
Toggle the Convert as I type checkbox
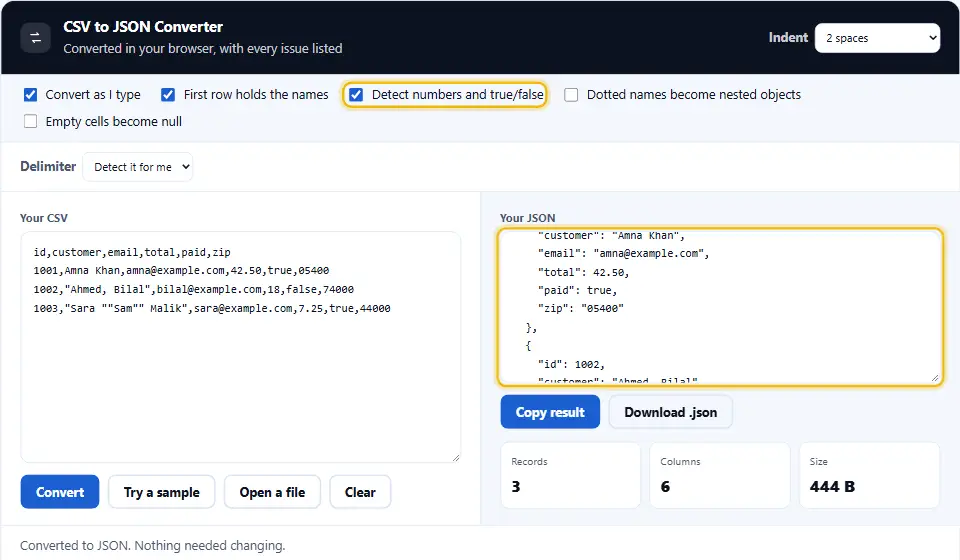click(x=31, y=95)
